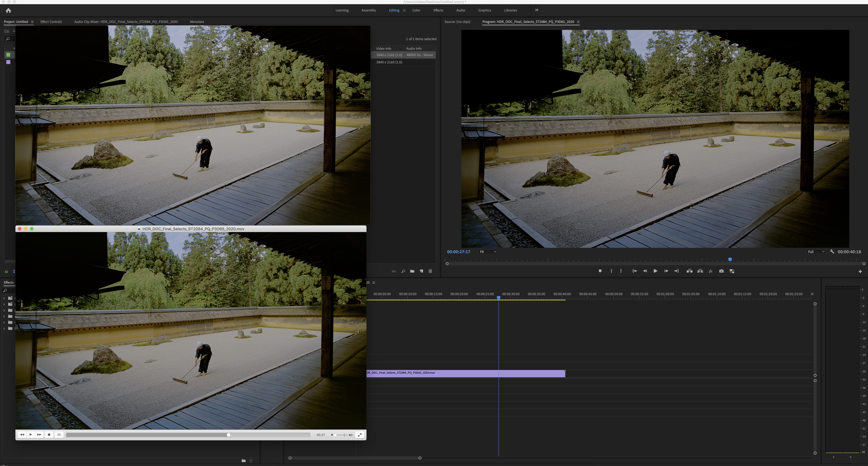Expand the last Effects folder
Viewport: 868px width, 466px height.
[x=4, y=329]
